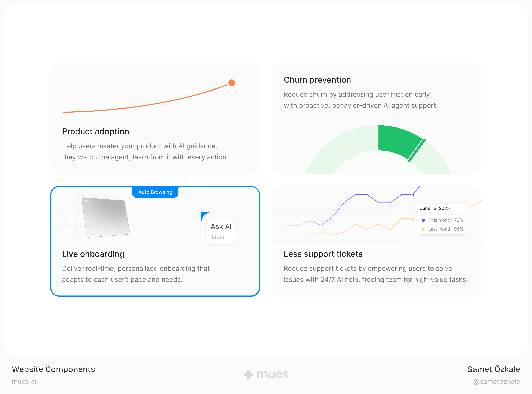Click the purple This month legend square
The image size is (532, 394).
423,220
